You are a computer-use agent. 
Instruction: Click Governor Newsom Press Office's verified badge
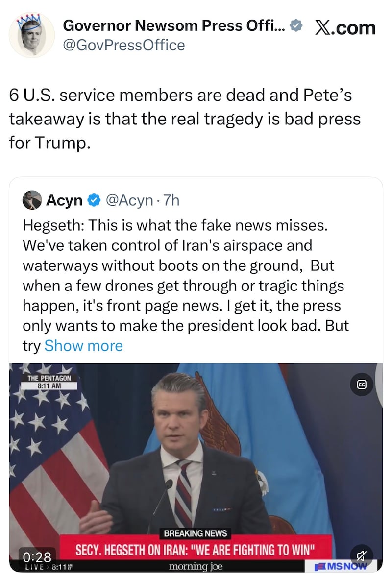click(x=295, y=25)
